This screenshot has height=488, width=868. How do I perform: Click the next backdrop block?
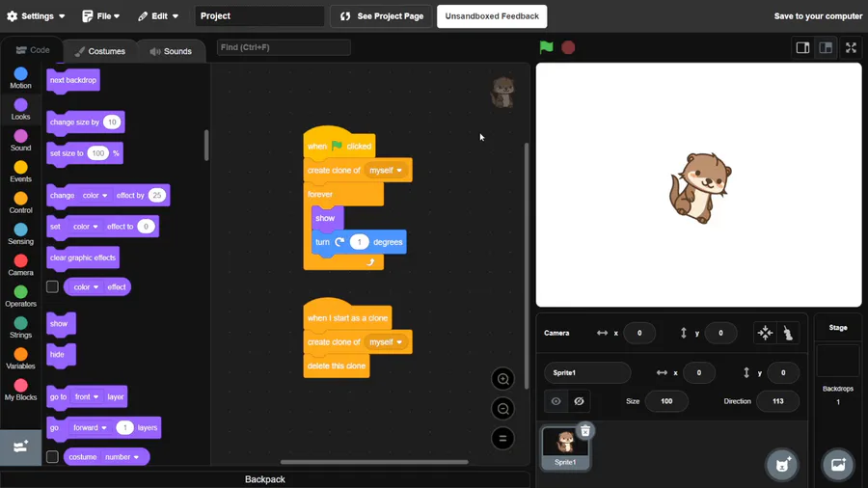73,80
